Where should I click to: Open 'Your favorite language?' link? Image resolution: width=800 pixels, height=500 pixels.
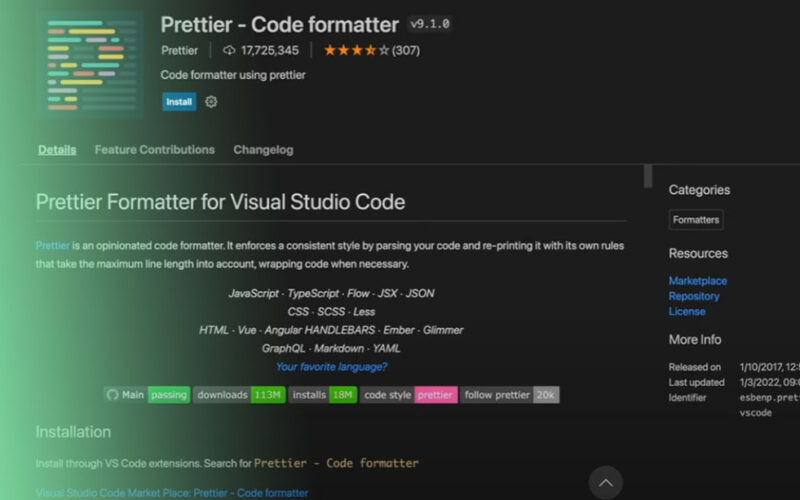(332, 366)
